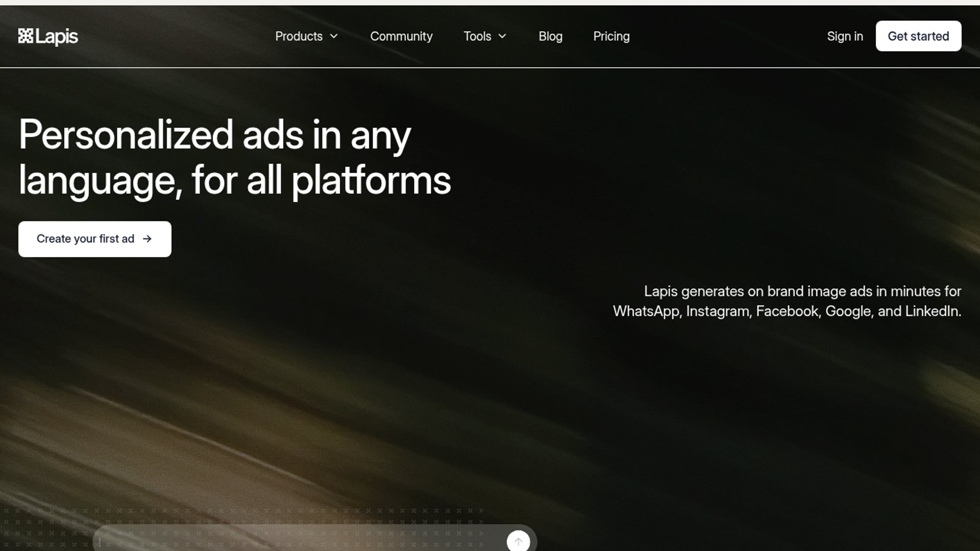980x551 pixels.
Task: View the Pricing page
Action: [x=611, y=36]
